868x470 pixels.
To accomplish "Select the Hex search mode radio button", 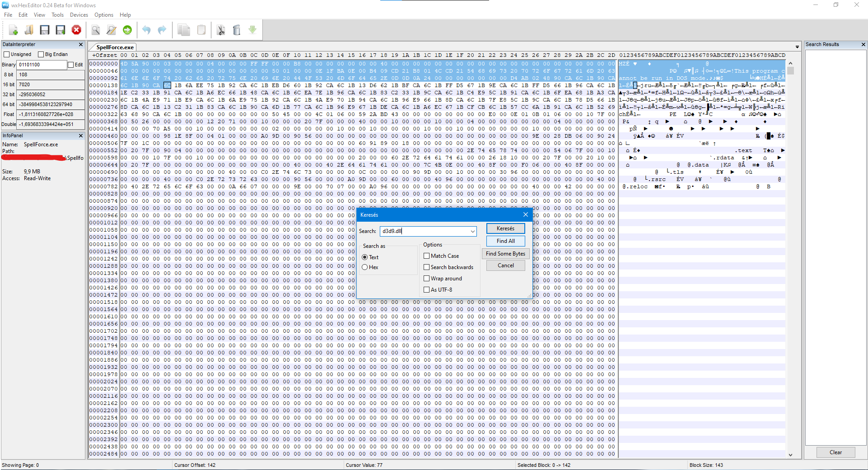I will [364, 267].
